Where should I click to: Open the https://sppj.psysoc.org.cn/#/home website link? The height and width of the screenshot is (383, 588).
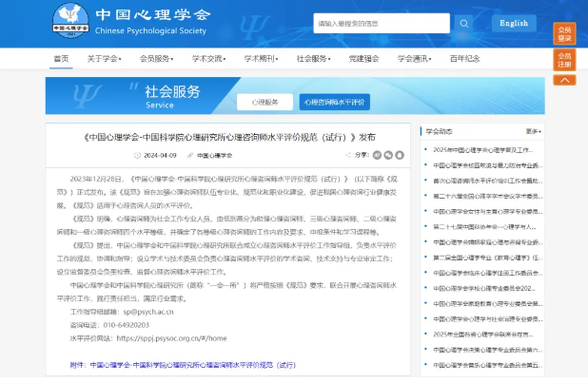click(172, 338)
